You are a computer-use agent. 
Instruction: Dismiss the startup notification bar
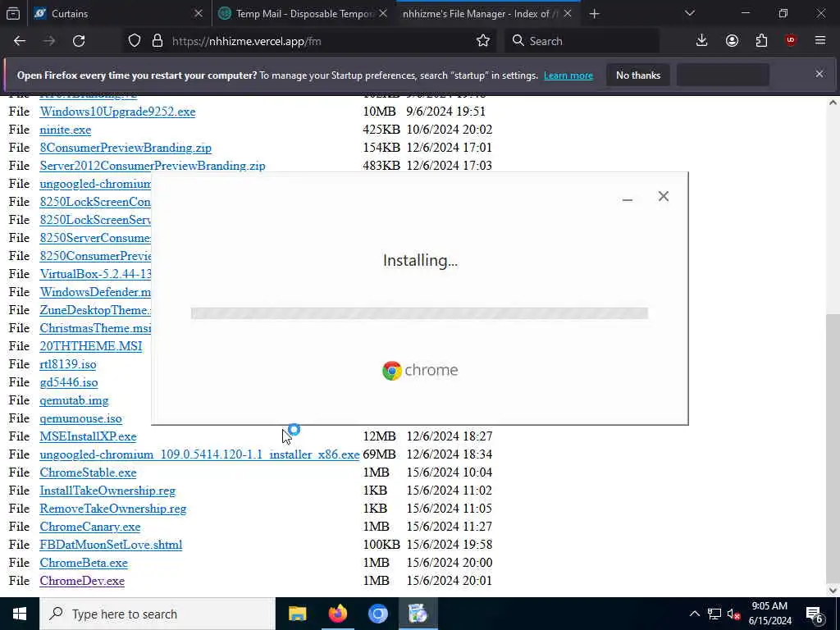[819, 74]
